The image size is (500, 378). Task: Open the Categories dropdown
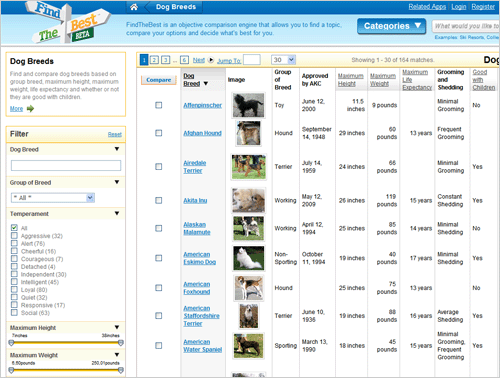pos(392,26)
